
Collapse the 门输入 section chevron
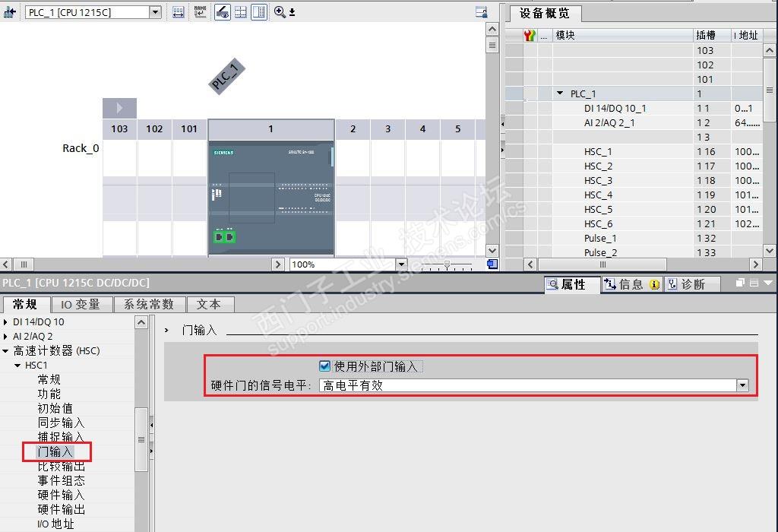point(166,330)
